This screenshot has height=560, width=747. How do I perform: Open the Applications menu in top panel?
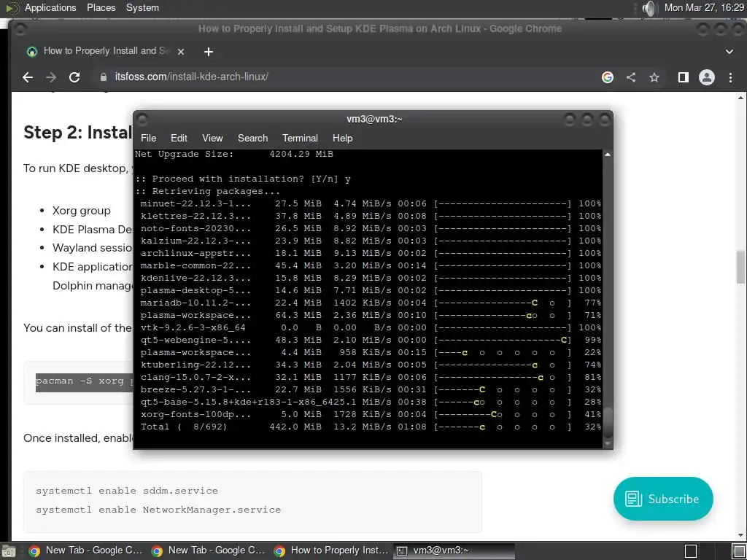coord(50,7)
